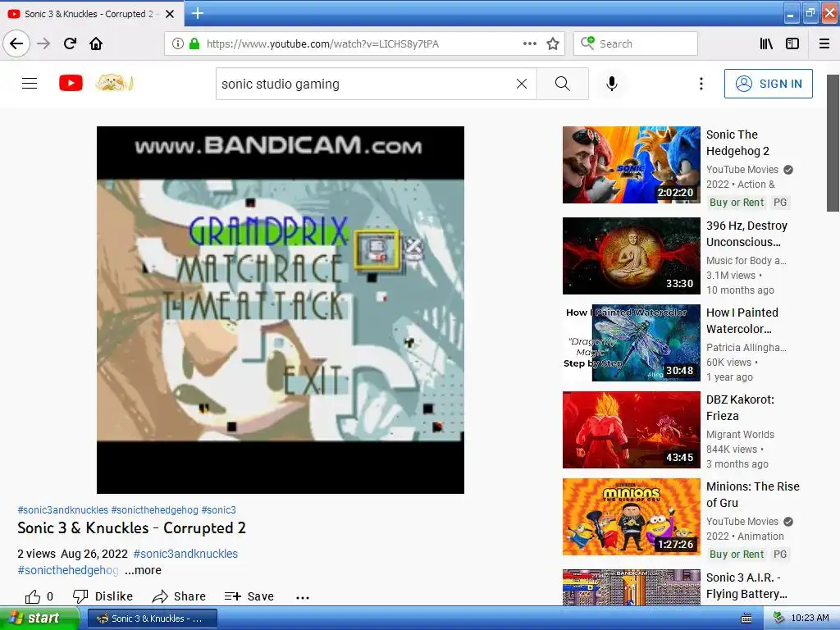Screen dimensions: 840x630
Task: Click the keyboard tray icon
Action: click(x=746, y=619)
